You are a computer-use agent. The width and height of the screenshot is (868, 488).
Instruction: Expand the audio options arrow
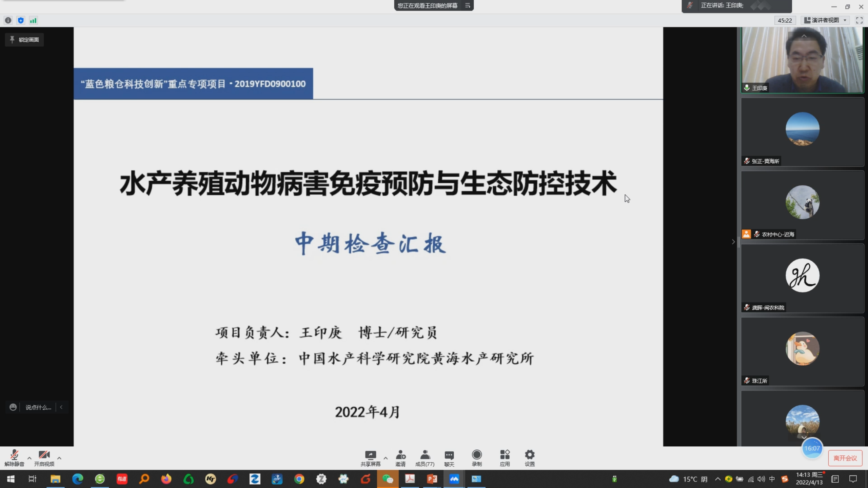[29, 458]
